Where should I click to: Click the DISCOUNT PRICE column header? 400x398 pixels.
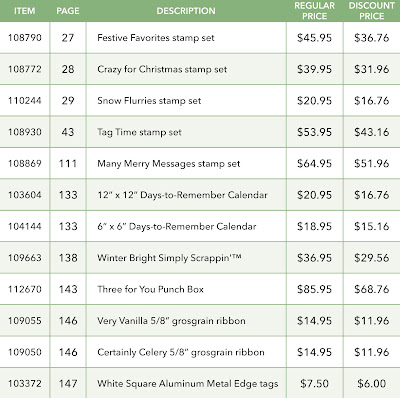pyautogui.click(x=372, y=11)
